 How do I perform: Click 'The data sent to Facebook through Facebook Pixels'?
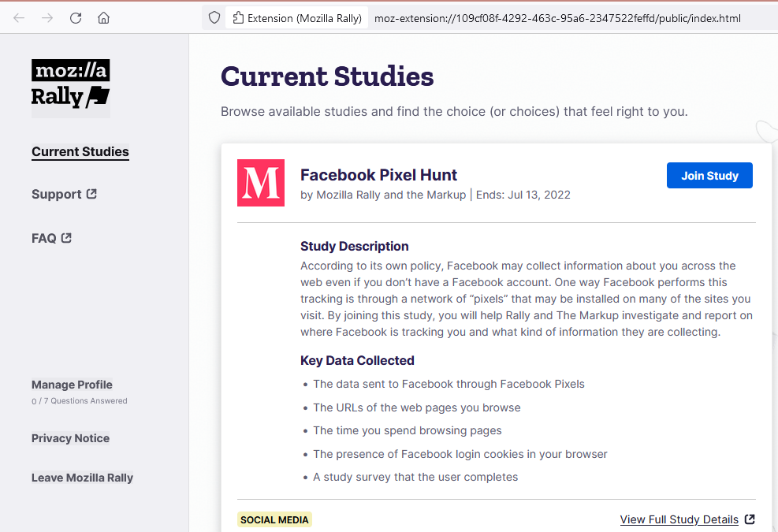[449, 384]
